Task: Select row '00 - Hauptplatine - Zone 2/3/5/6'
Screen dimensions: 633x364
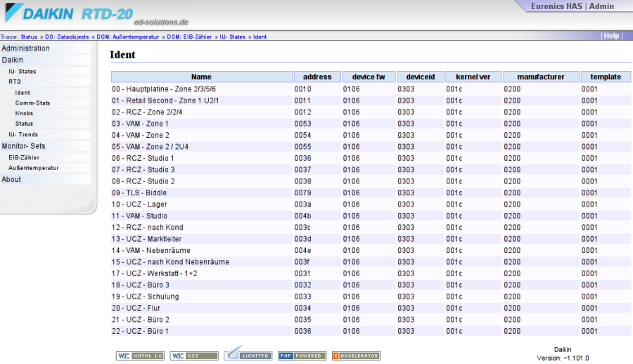Action: coord(371,89)
